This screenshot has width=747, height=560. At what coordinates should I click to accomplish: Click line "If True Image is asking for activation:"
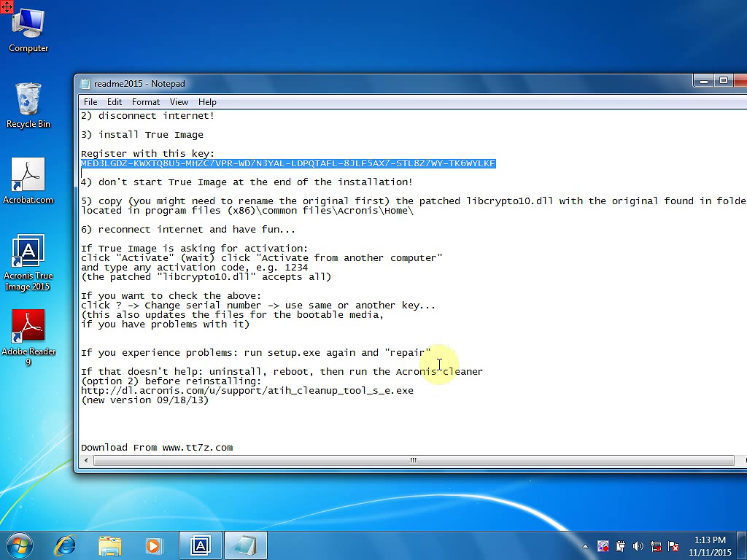(194, 249)
